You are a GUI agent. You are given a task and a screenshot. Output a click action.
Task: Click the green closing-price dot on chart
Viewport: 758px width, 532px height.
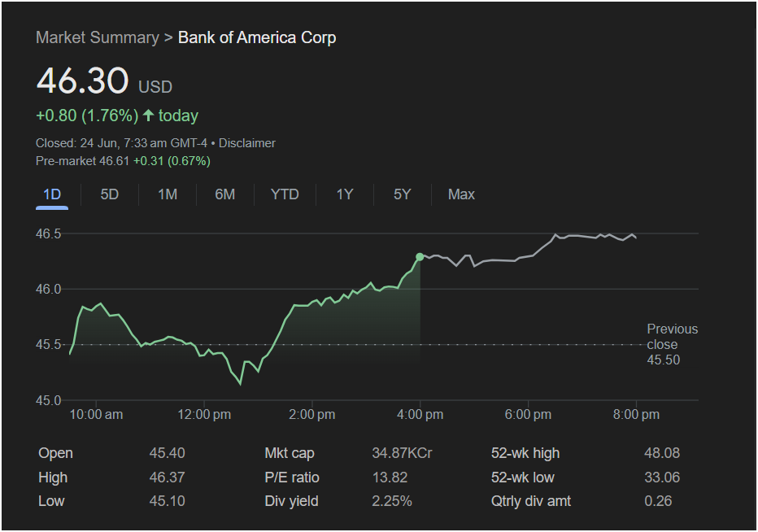(x=420, y=257)
